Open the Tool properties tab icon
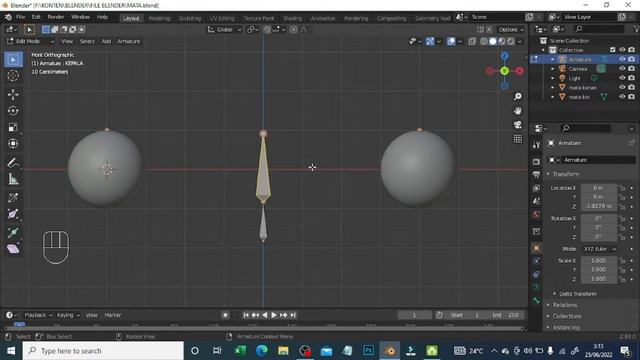 (x=536, y=145)
